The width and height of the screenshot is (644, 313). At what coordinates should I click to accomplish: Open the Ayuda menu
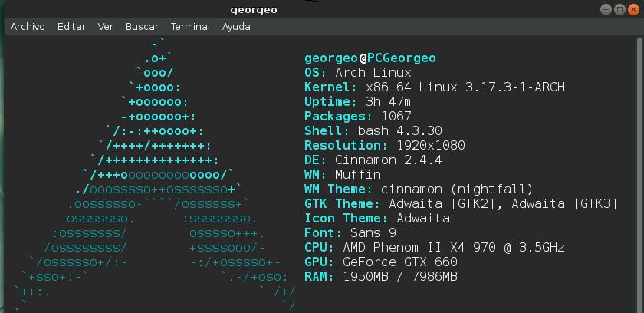click(236, 27)
